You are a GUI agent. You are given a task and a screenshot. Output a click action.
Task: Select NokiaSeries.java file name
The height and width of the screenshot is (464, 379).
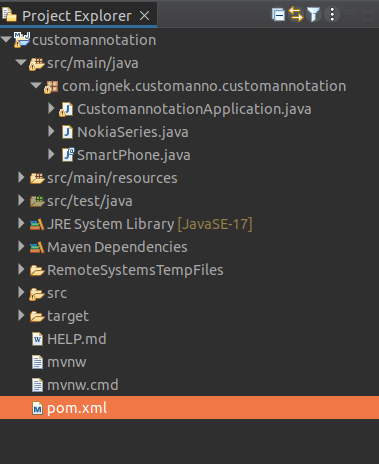[x=133, y=132]
